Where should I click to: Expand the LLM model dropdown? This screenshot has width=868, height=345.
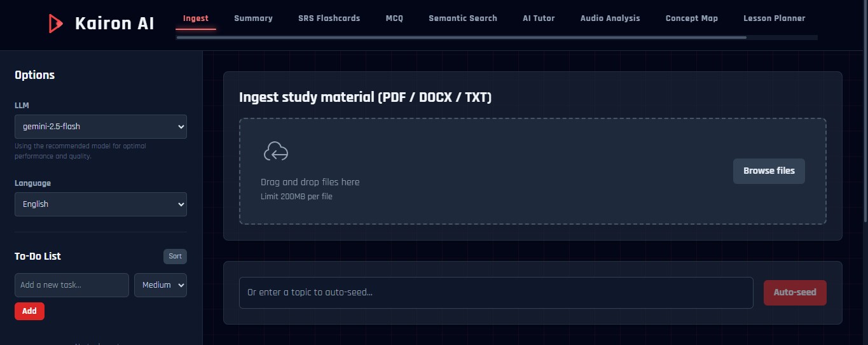tap(100, 126)
